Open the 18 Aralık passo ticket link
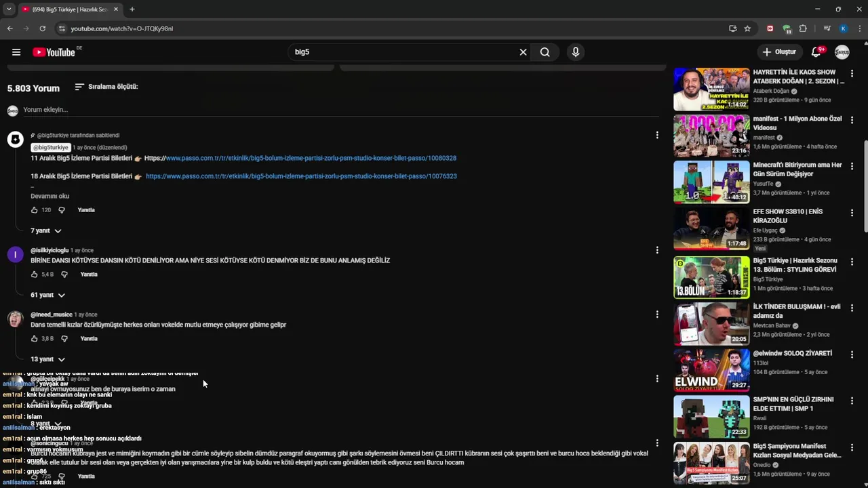Viewport: 868px width, 488px height. (301, 176)
